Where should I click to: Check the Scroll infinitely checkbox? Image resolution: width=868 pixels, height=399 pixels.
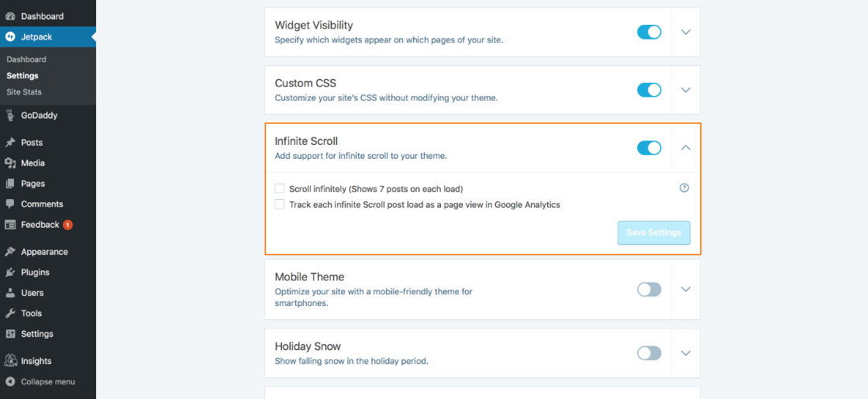pos(280,189)
